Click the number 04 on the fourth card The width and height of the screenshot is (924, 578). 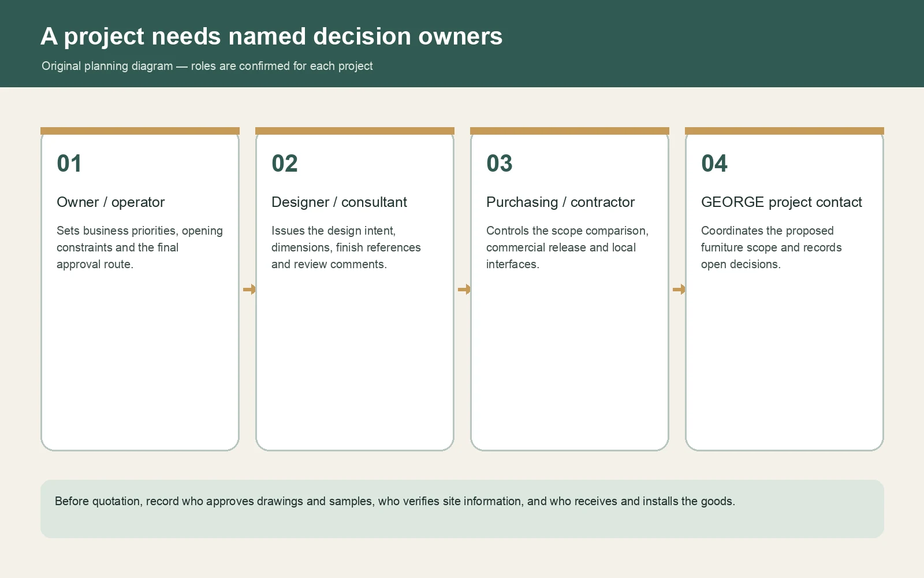pyautogui.click(x=714, y=164)
